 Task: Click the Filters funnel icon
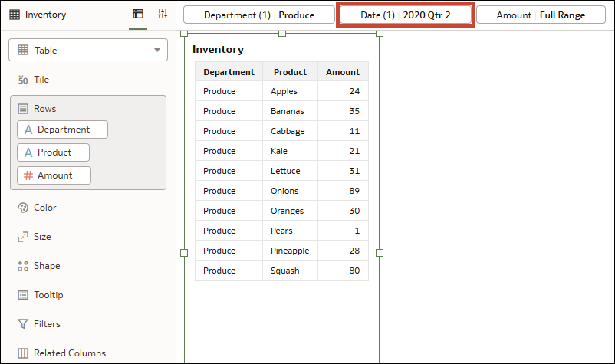[23, 324]
